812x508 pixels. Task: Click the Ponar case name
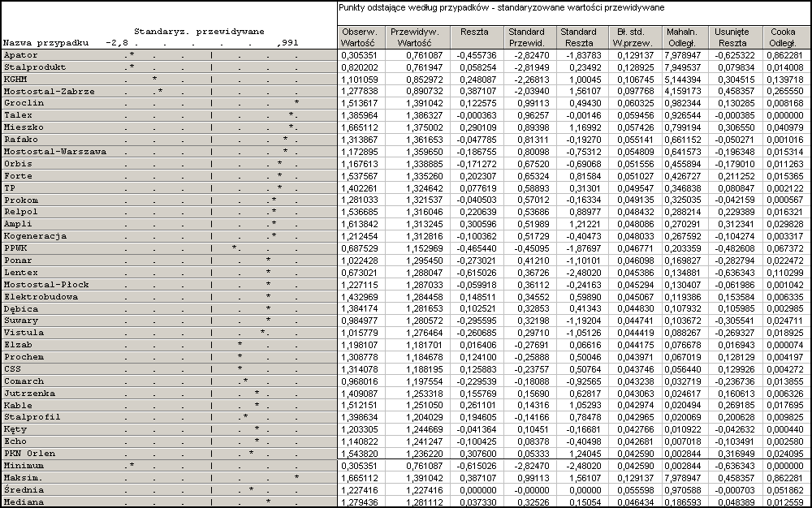[x=18, y=260]
